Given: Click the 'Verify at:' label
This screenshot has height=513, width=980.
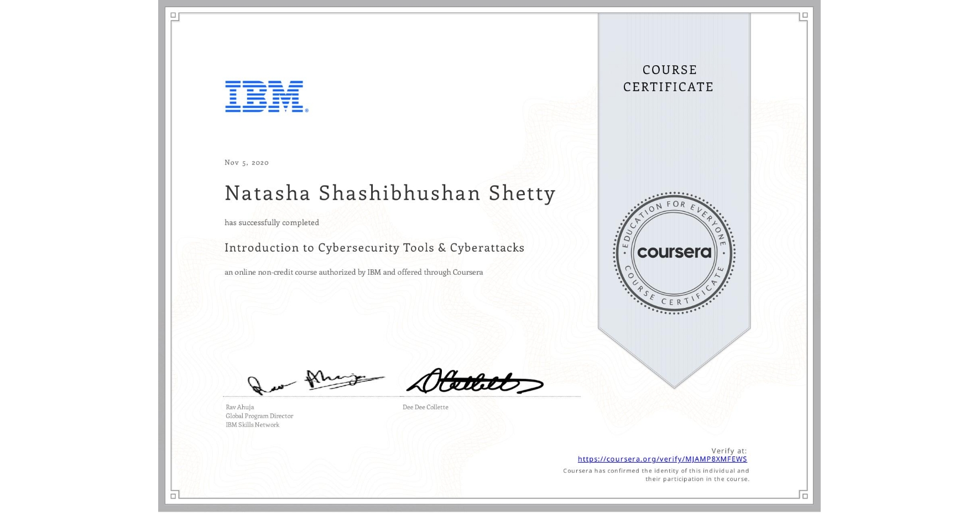Looking at the screenshot, I should point(729,451).
